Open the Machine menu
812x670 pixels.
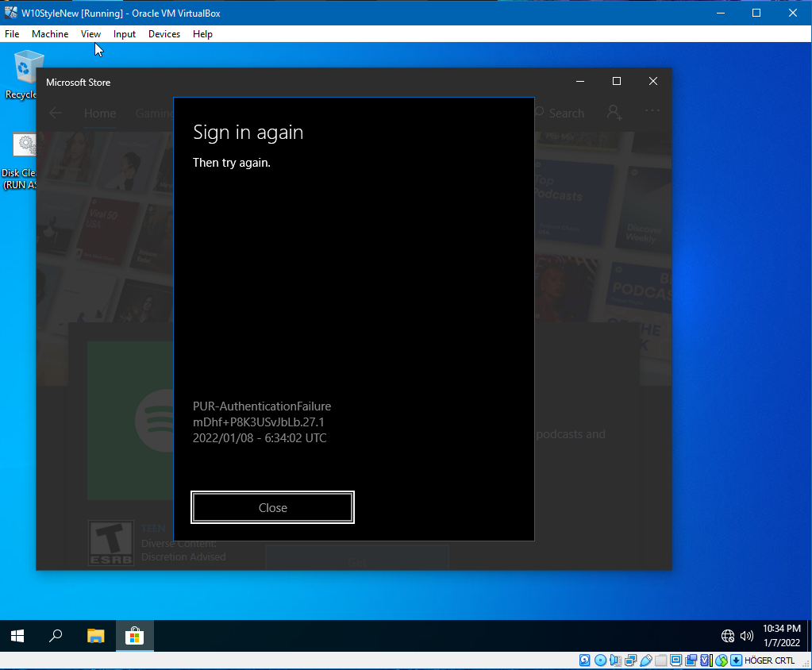pyautogui.click(x=50, y=33)
